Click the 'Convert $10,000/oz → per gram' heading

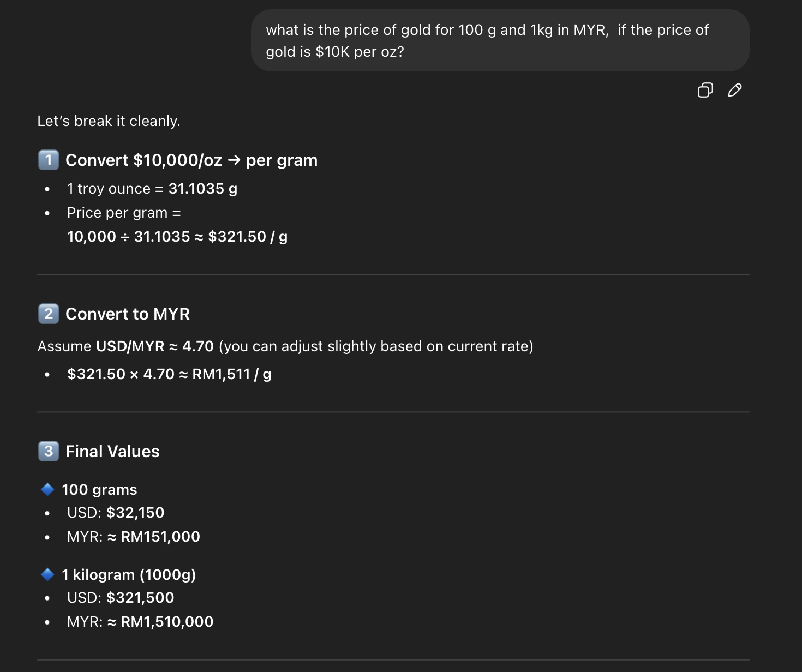[x=191, y=160]
